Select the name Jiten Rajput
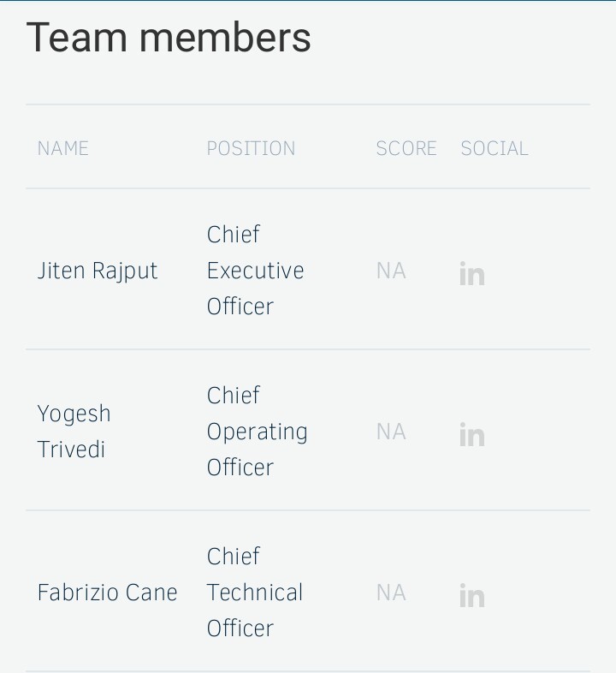This screenshot has width=616, height=673. 98,271
